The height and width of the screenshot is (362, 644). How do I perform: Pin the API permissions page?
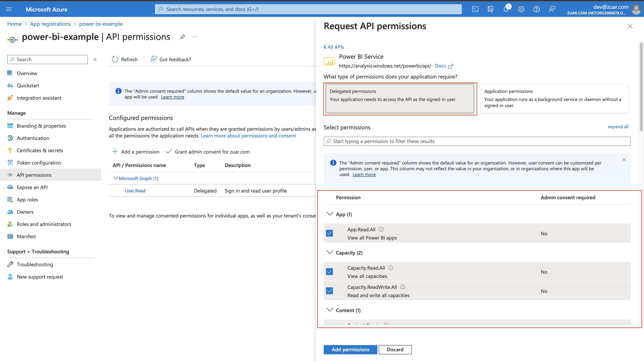[183, 37]
